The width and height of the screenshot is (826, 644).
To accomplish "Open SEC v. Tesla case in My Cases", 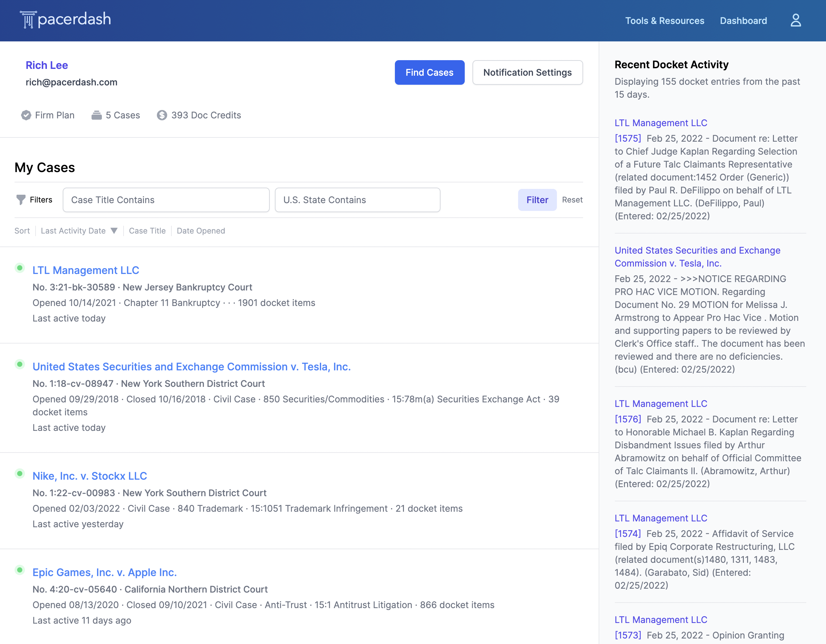I will coord(191,367).
